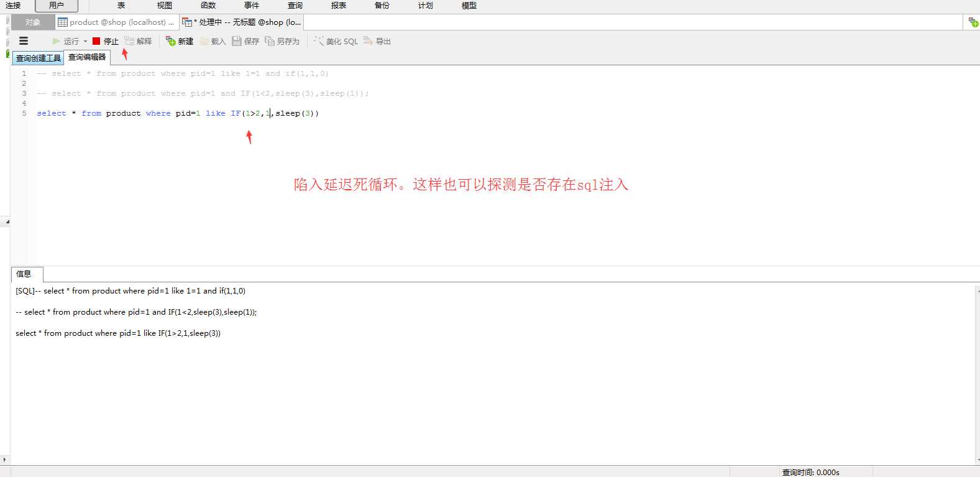The height and width of the screenshot is (477, 980).
Task: Open 视图 in the main toolbar
Action: (x=165, y=6)
